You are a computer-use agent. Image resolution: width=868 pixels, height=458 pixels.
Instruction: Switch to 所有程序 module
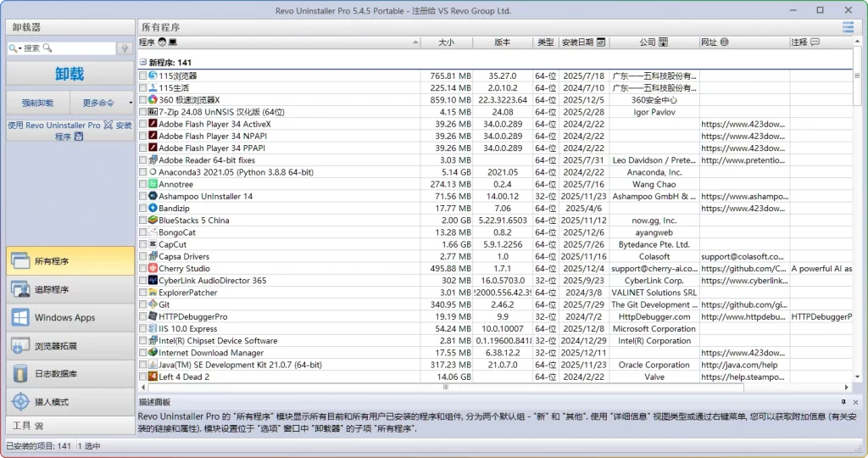70,261
